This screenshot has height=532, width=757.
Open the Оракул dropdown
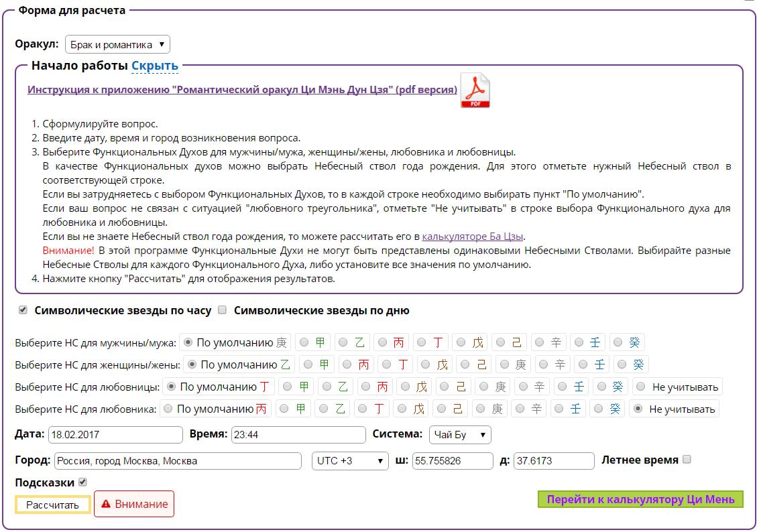point(117,44)
